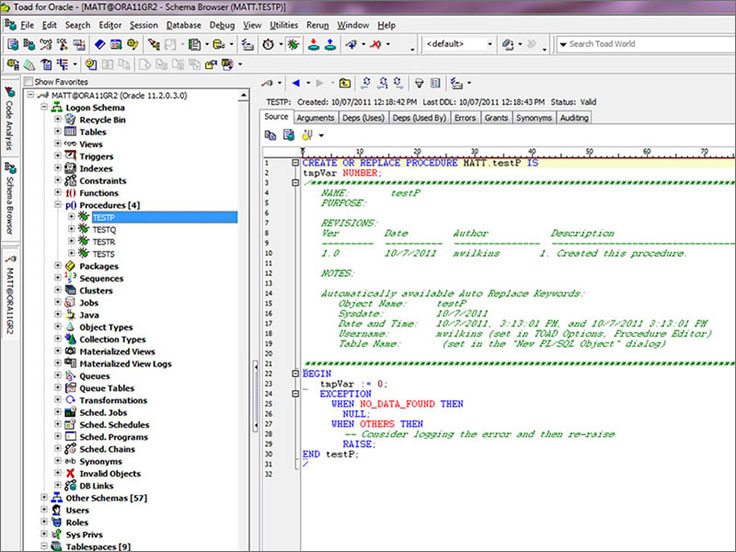The width and height of the screenshot is (736, 552).
Task: Click the yellow folder-up icon
Action: click(x=344, y=84)
